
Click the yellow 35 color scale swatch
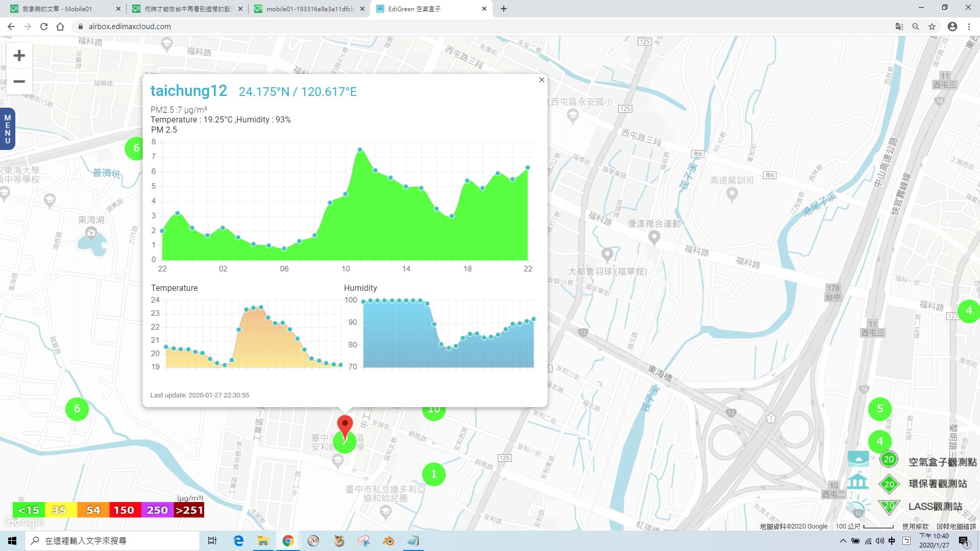click(61, 510)
